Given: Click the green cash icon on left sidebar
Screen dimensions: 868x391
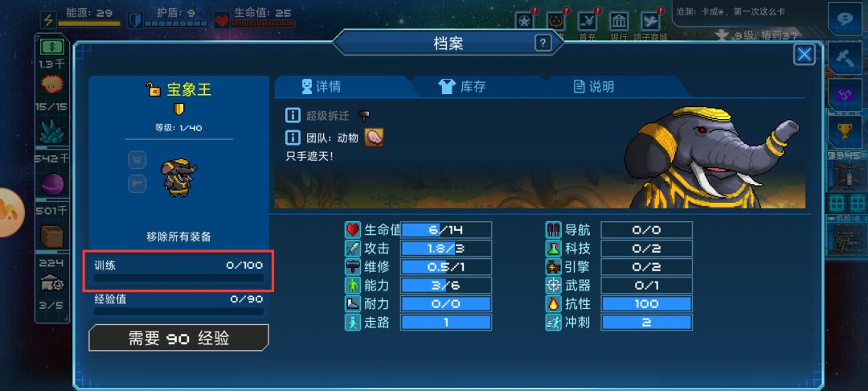Looking at the screenshot, I should coord(52,47).
